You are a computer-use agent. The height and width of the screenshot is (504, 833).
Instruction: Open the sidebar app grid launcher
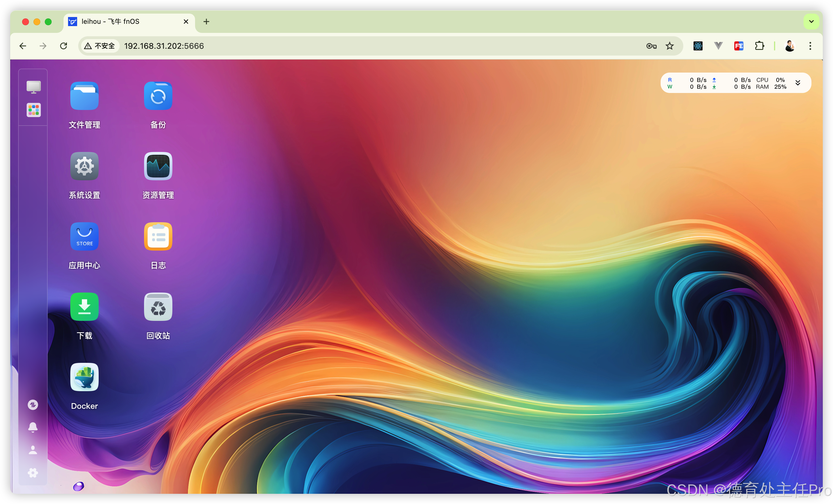coord(33,110)
